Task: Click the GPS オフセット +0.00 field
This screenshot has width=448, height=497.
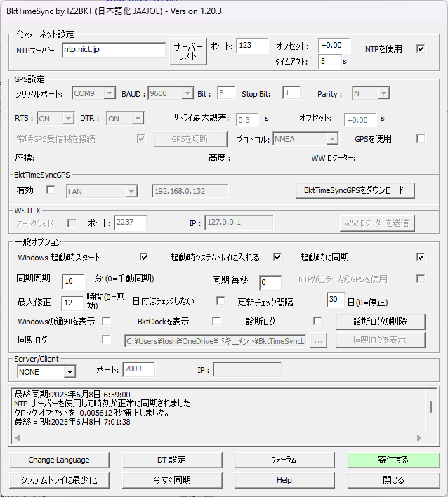Action: coord(360,120)
